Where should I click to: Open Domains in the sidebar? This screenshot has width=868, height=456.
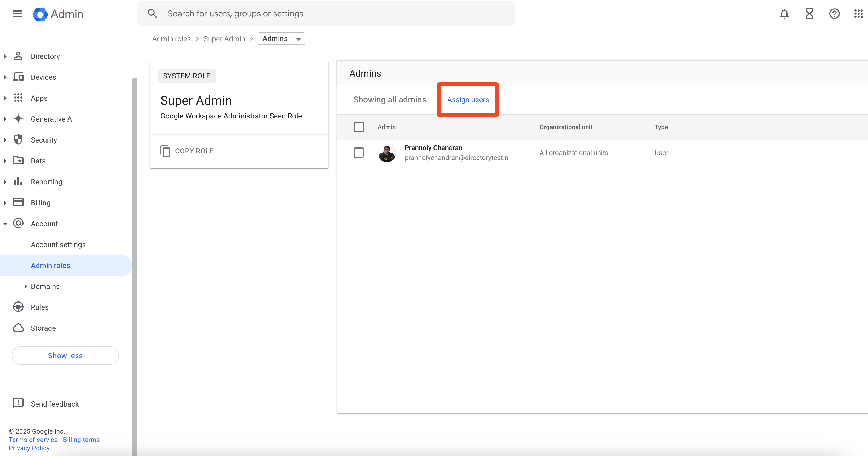pos(45,286)
